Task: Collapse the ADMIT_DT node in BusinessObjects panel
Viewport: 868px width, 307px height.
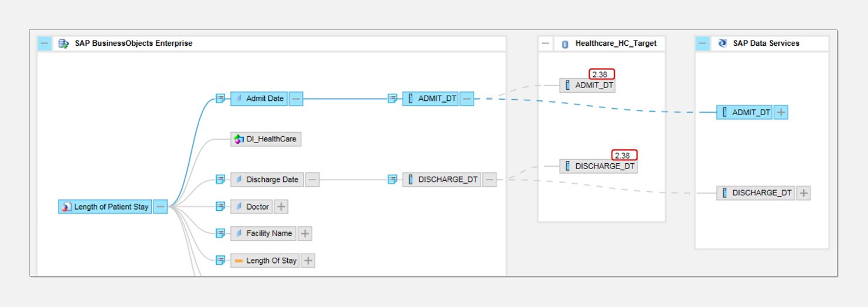Action: pyautogui.click(x=467, y=99)
